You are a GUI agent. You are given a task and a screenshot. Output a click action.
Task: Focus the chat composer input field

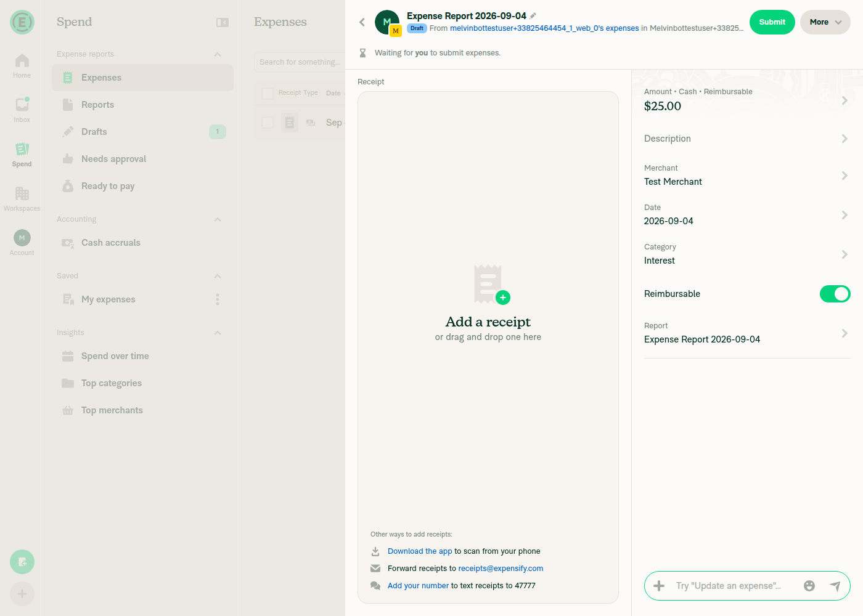click(x=734, y=586)
